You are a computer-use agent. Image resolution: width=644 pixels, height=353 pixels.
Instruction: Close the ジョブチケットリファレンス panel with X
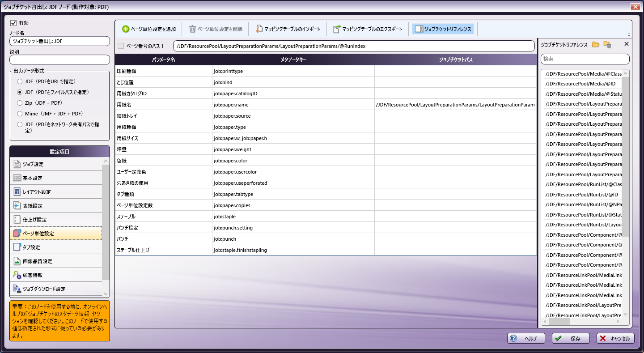(x=626, y=44)
